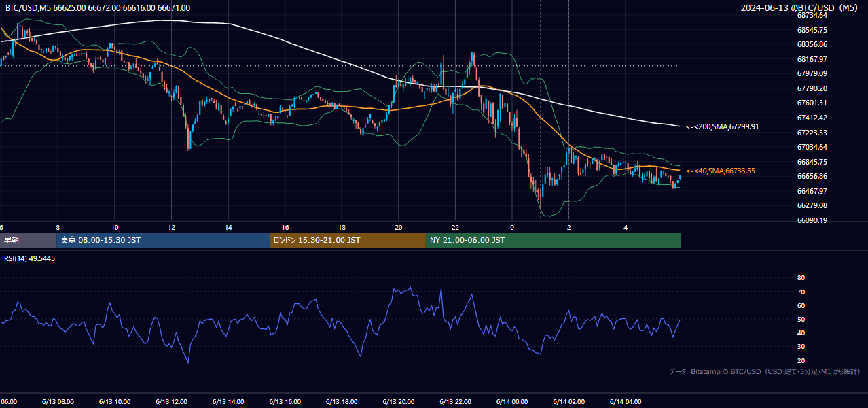Click price axis value 67223.53
The width and height of the screenshot is (868, 408).
click(x=812, y=133)
